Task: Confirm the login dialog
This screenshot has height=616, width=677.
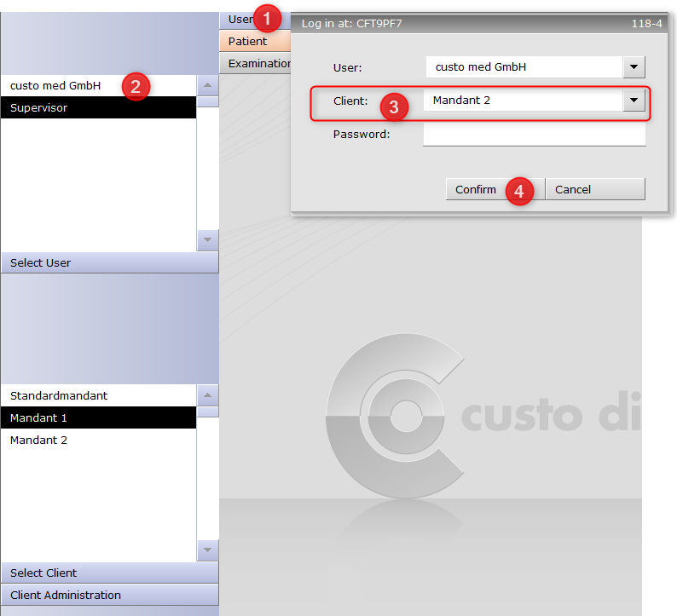Action: tap(495, 189)
